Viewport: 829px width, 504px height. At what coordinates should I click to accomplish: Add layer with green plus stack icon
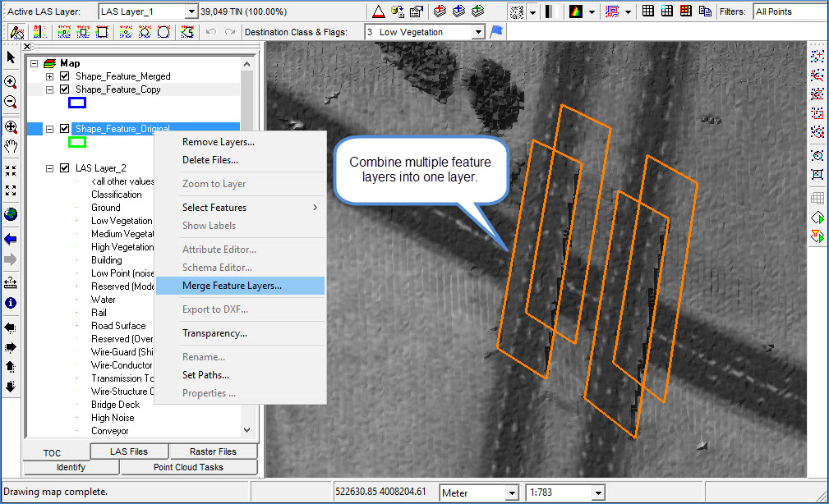click(x=478, y=11)
